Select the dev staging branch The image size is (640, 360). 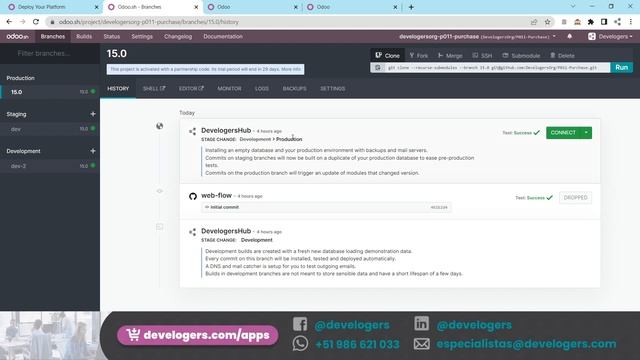50,129
